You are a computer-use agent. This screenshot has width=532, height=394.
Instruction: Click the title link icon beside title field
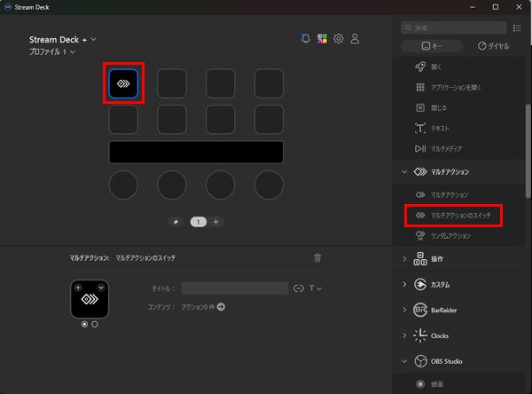[x=299, y=288]
